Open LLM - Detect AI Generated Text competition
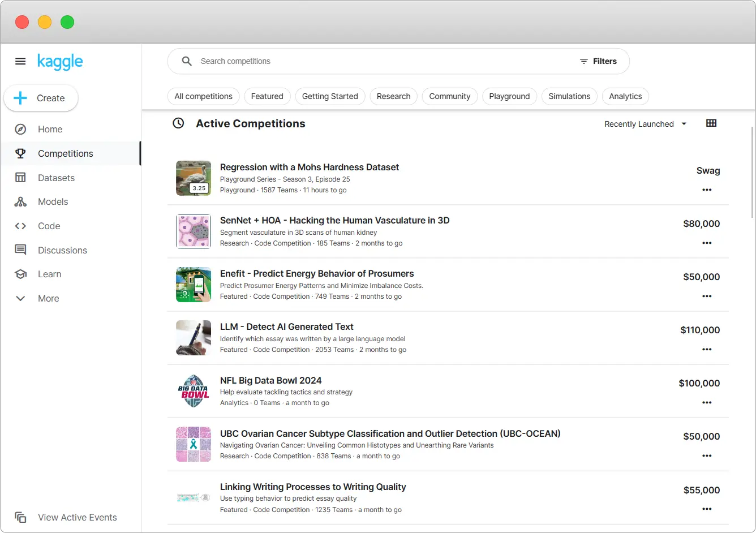The image size is (756, 533). (286, 326)
